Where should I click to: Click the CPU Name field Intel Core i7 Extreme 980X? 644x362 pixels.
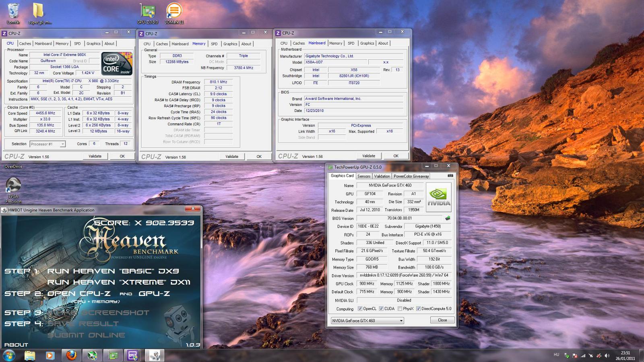[x=65, y=55]
